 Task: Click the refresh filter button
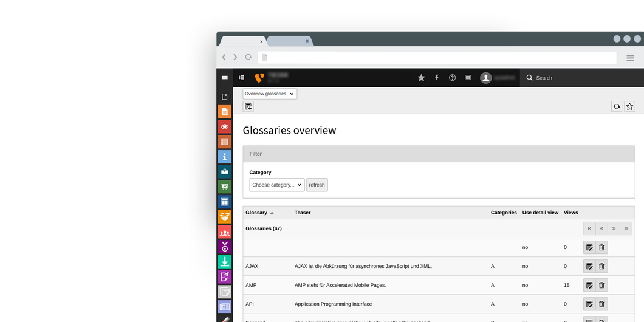click(317, 185)
